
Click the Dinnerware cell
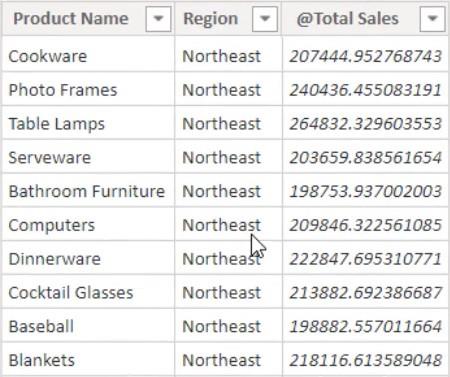pyautogui.click(x=88, y=259)
